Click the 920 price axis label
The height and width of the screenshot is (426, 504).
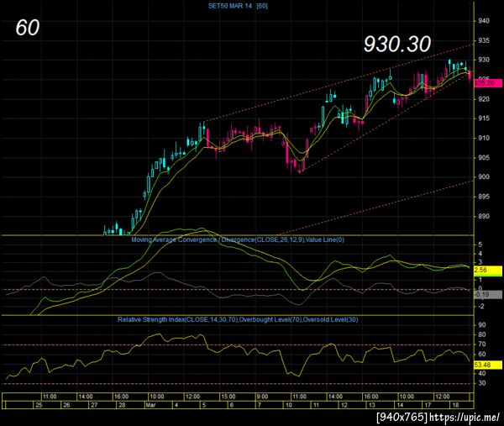pos(484,99)
